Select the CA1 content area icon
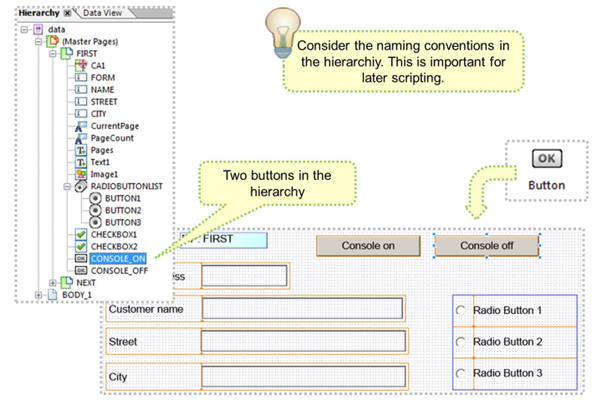602x400 pixels. pos(82,65)
